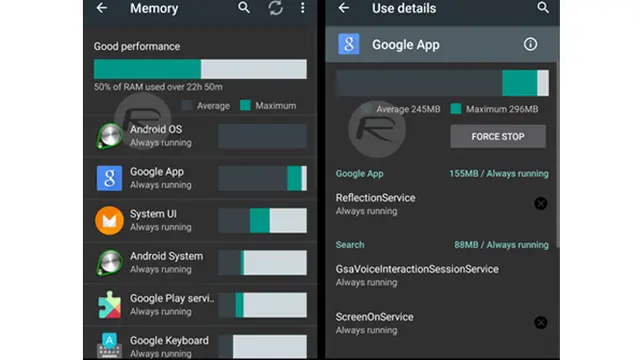This screenshot has height=360, width=640.
Task: Tap the Search process section header
Action: coord(350,244)
